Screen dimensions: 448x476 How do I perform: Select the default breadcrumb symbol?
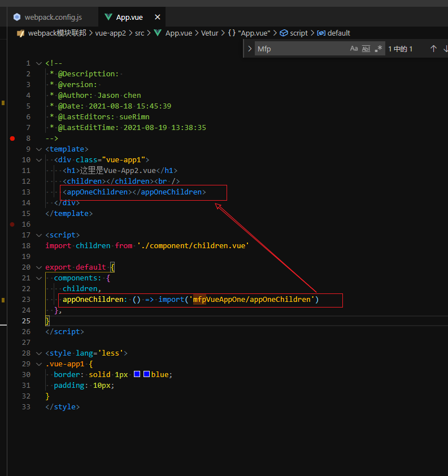click(x=339, y=33)
